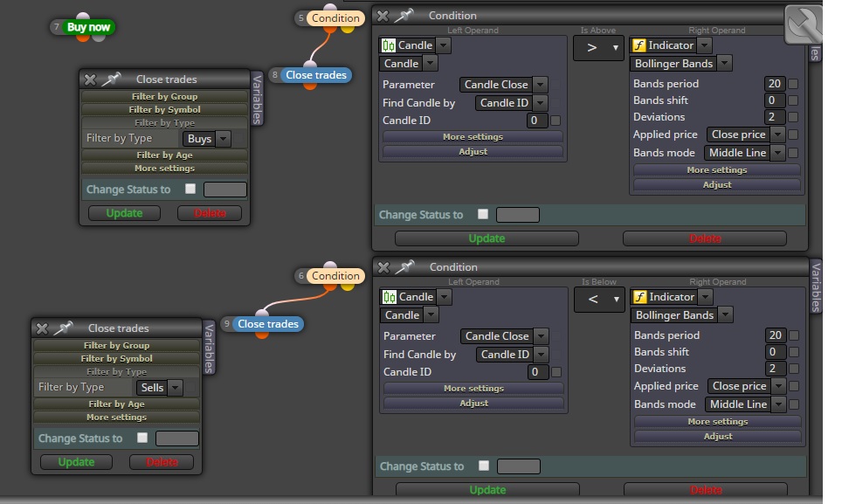Pin the upper Condition panel with pushpin icon
842x504 pixels.
tap(404, 16)
